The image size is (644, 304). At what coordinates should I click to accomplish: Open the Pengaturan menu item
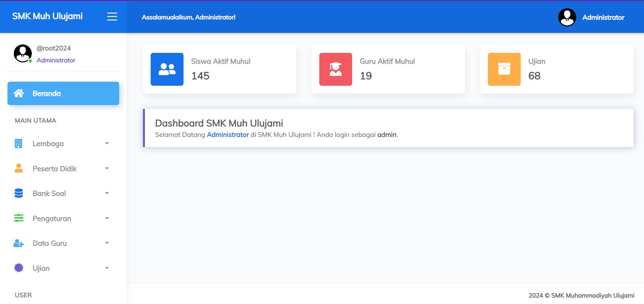tap(52, 219)
